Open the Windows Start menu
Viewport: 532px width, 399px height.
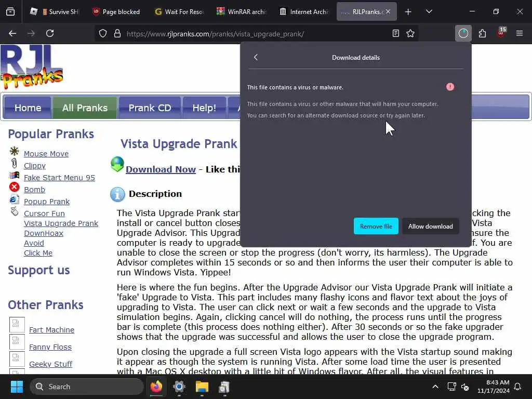pyautogui.click(x=17, y=387)
